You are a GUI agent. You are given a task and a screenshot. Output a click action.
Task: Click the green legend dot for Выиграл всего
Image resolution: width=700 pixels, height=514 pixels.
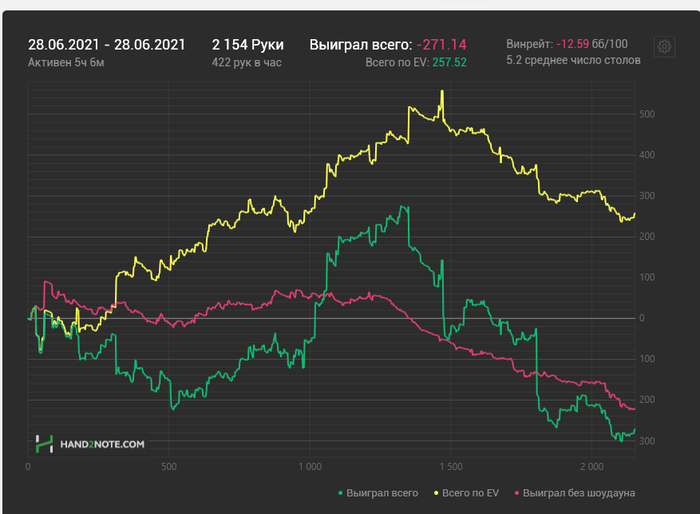pos(341,493)
